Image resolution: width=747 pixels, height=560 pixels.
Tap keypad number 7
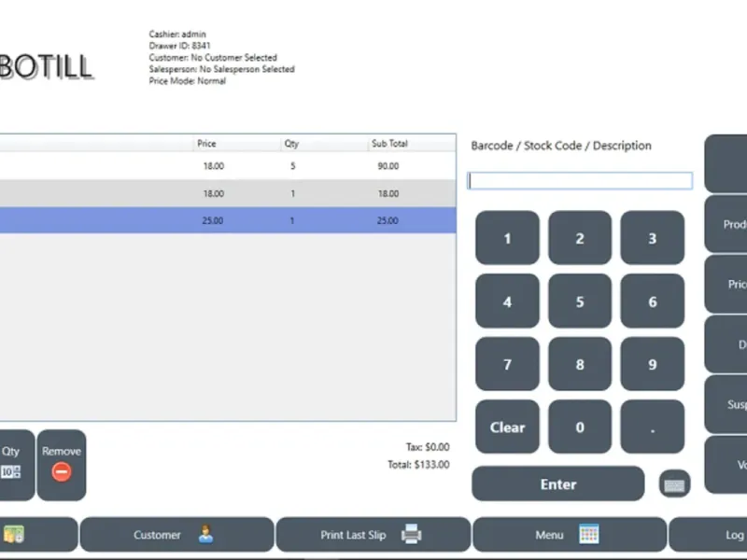[507, 364]
